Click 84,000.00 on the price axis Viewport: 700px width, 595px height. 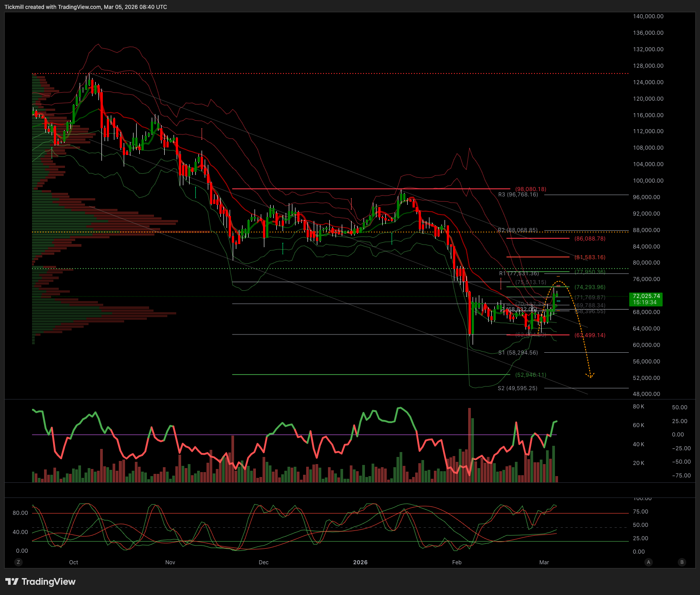pos(646,247)
